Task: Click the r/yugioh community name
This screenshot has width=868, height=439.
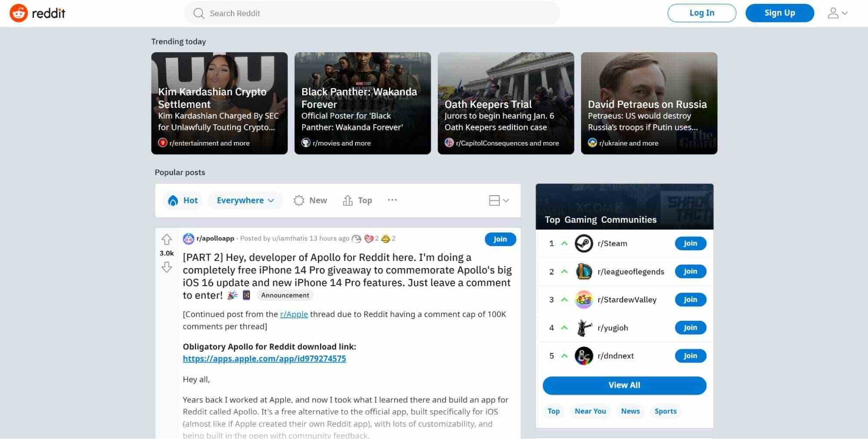Action: click(613, 328)
